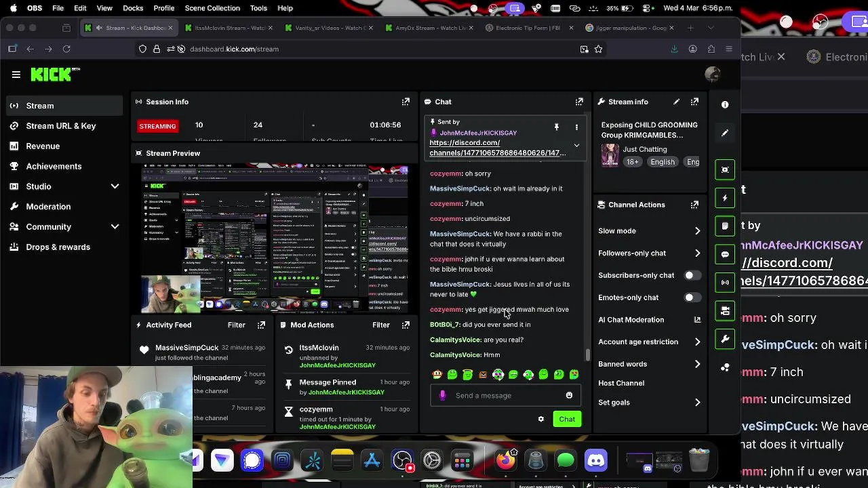Image resolution: width=868 pixels, height=488 pixels.
Task: Pop out Activity Feed panel
Action: pyautogui.click(x=261, y=325)
